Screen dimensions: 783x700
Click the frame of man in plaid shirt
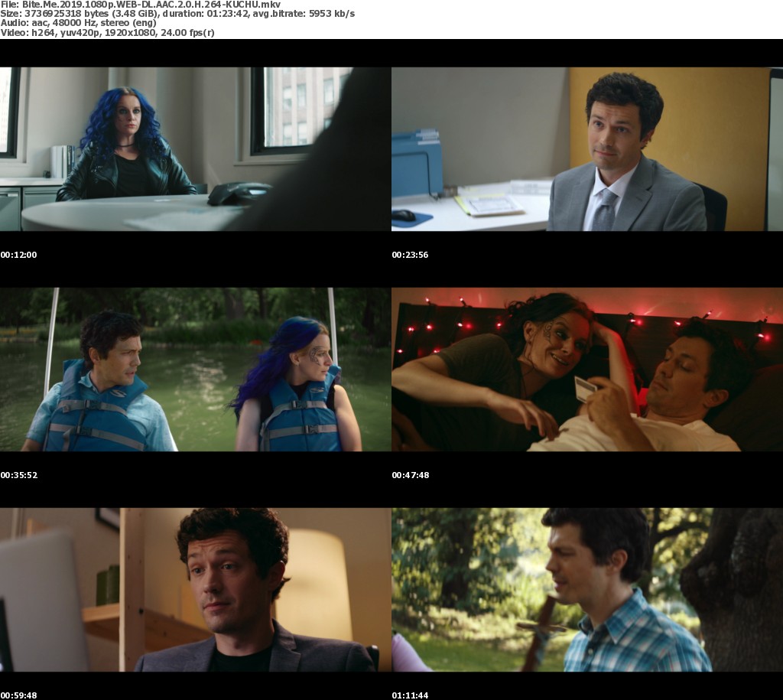coord(586,590)
